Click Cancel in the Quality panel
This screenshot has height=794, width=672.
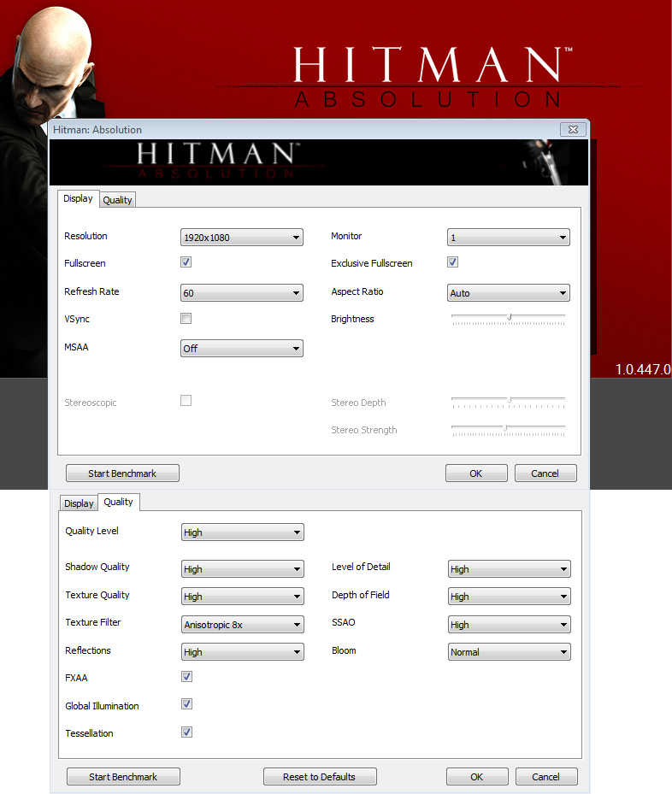[546, 777]
